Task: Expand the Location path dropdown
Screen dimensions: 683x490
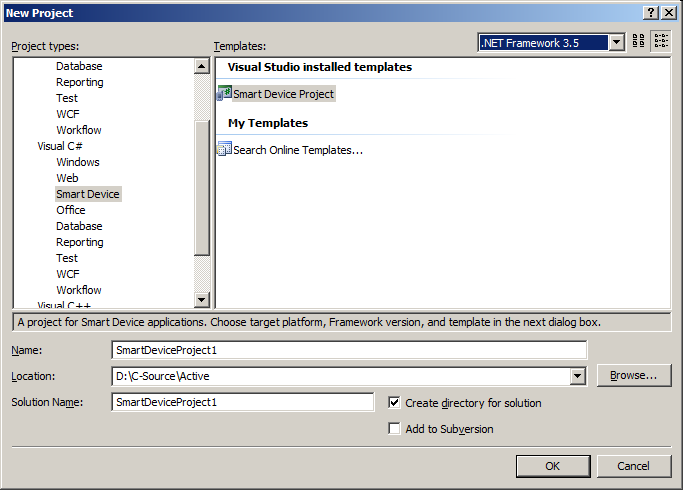Action: coord(578,376)
